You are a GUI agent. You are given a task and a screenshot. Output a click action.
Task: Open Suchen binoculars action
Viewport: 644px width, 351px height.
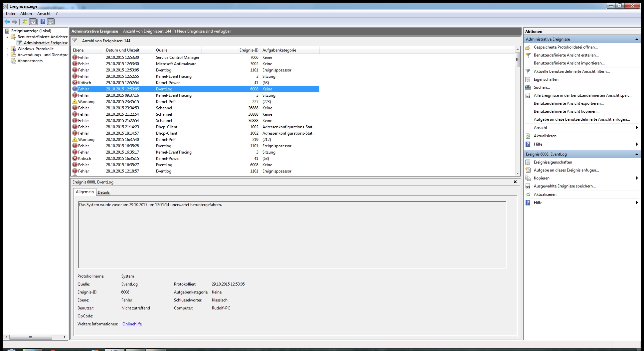pos(528,87)
